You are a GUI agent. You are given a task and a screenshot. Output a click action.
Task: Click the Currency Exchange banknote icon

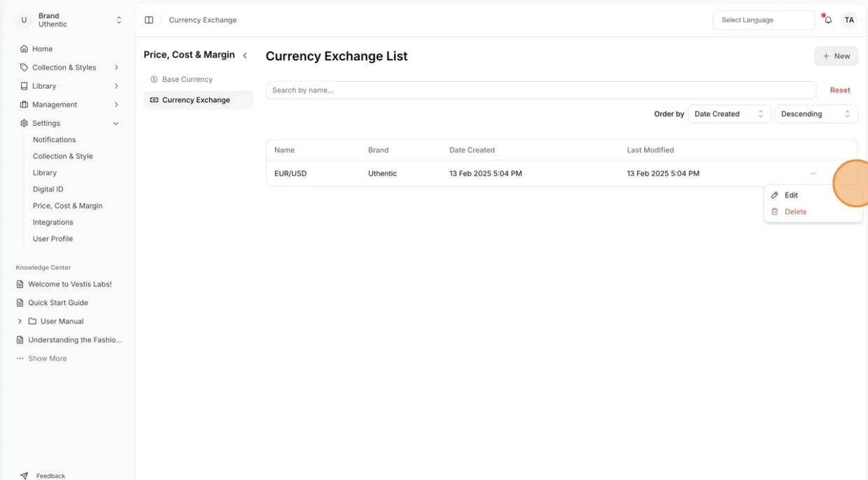tap(154, 100)
